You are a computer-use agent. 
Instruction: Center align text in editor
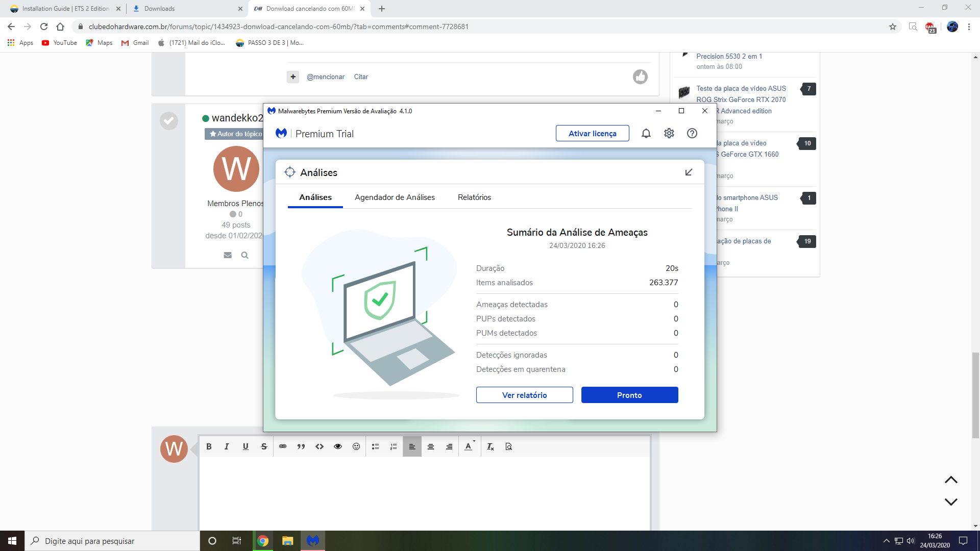click(431, 446)
